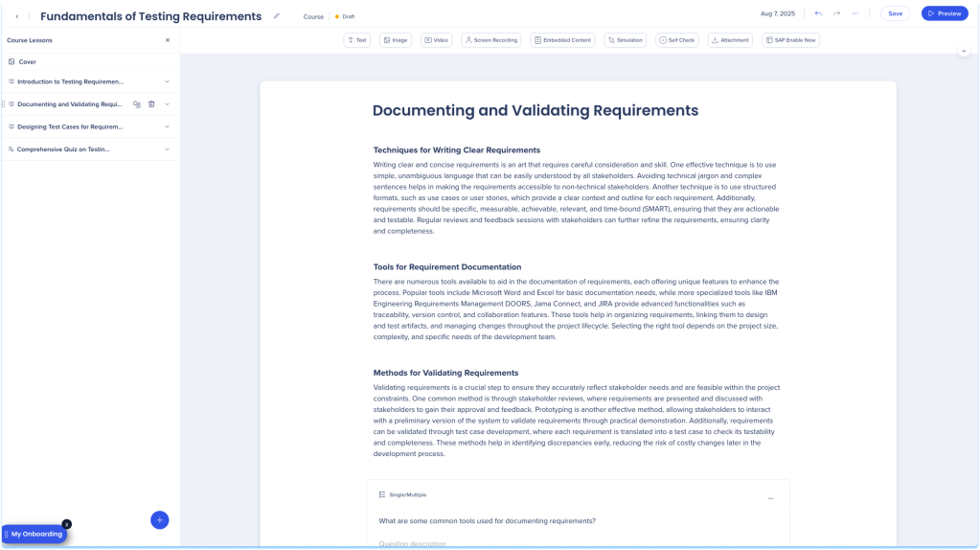Expand the Designing Test Cases lesson
The width and height of the screenshot is (980, 550).
pos(167,126)
